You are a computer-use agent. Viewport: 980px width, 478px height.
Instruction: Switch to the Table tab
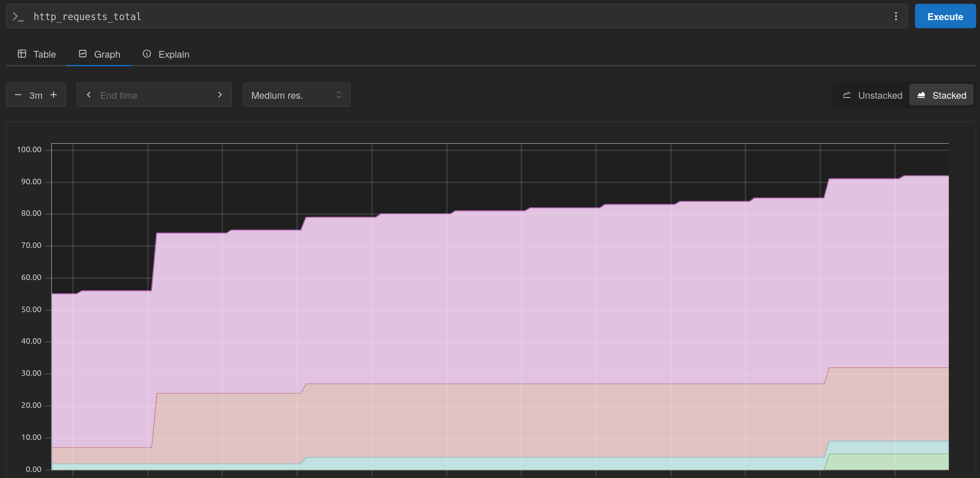[44, 54]
